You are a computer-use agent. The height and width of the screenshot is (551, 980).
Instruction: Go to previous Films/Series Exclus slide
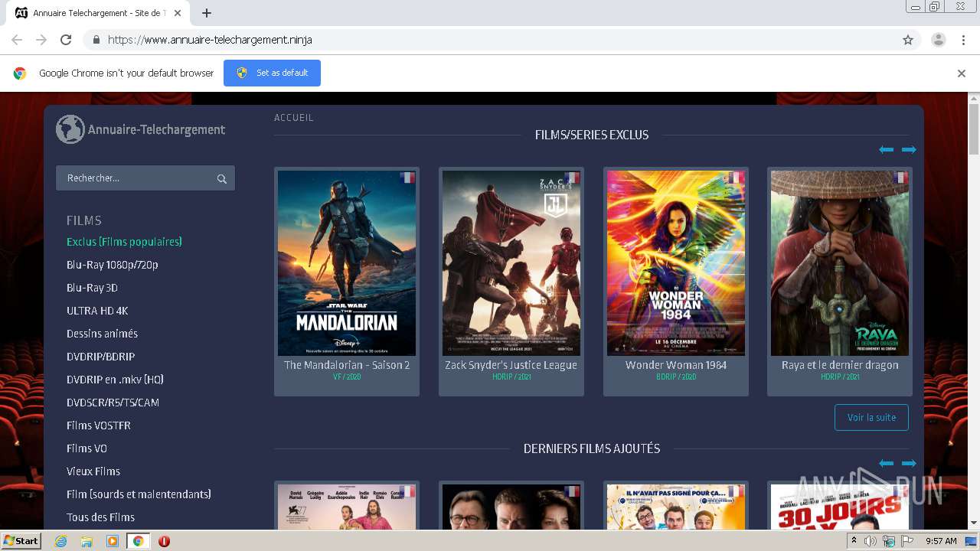pyautogui.click(x=887, y=149)
